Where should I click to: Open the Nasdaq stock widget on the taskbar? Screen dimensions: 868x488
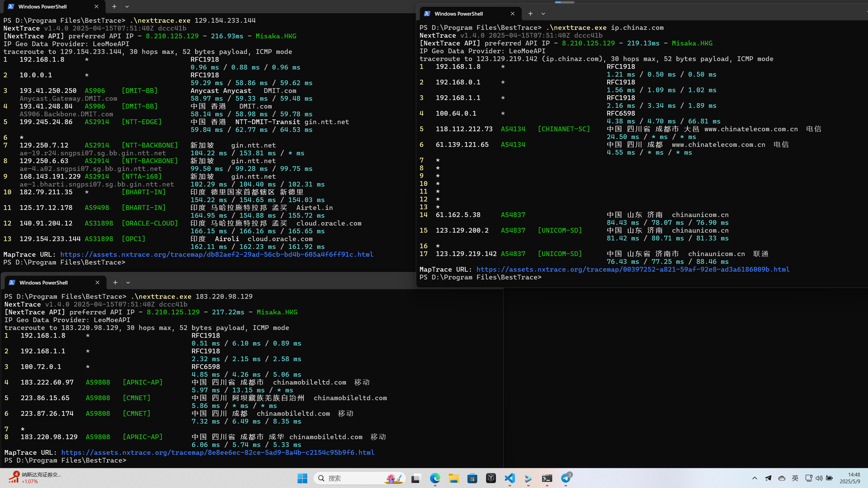[x=34, y=478]
